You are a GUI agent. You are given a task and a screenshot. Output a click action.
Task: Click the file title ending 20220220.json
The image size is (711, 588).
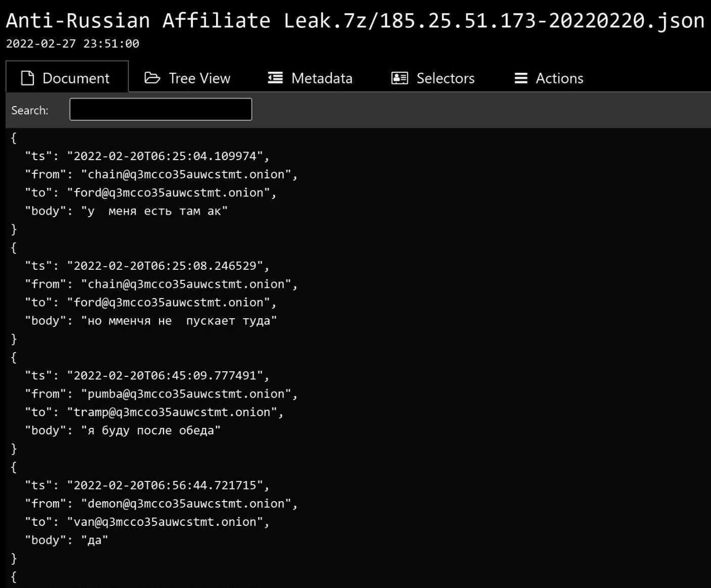point(355,21)
